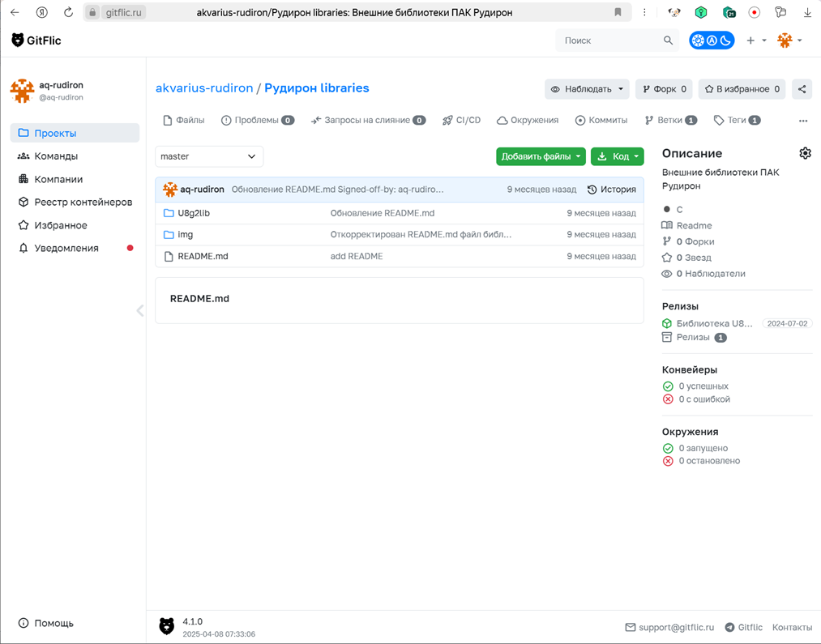Open История commit history
The width and height of the screenshot is (821, 644).
(x=612, y=190)
